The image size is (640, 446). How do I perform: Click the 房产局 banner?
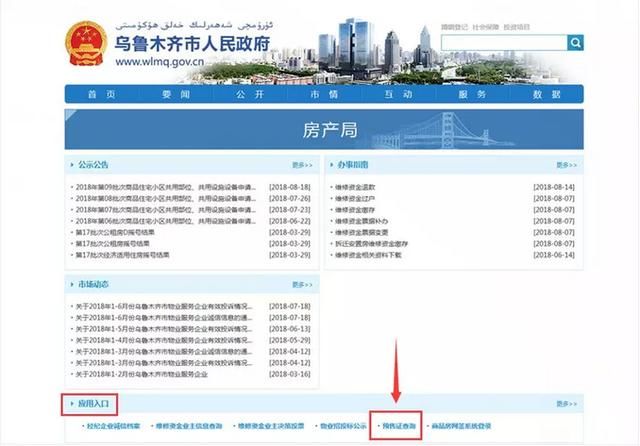324,129
